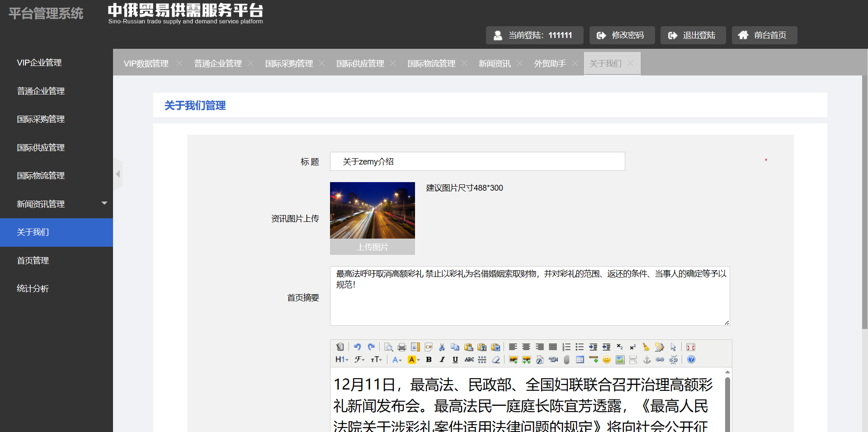Toggle strikethrough ABC formatting

pos(469,360)
